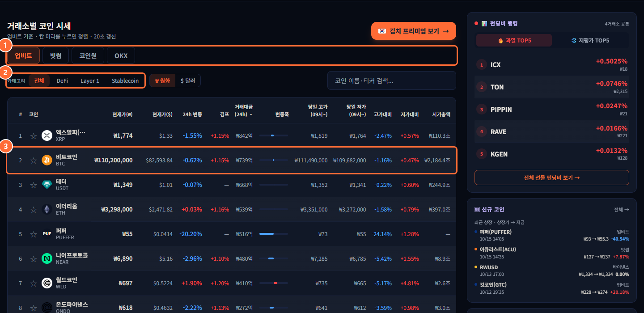Favorite WLD using its star icon
Image resolution: width=644 pixels, height=313 pixels.
click(x=34, y=283)
